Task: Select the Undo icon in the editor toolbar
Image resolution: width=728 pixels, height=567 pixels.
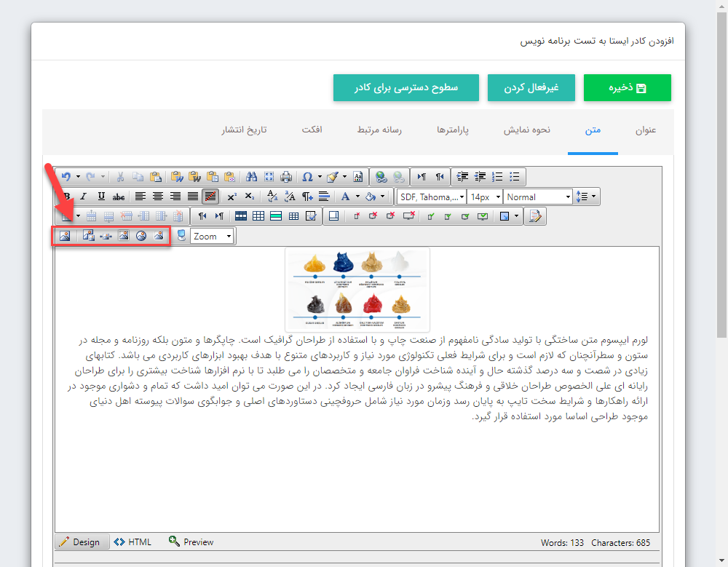Action: [67, 176]
